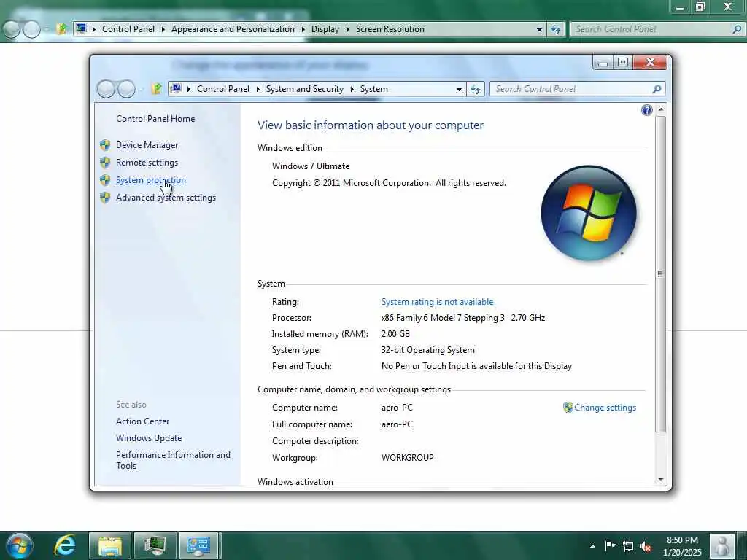The width and height of the screenshot is (747, 560).
Task: Go to Control Panel Home
Action: coord(155,119)
